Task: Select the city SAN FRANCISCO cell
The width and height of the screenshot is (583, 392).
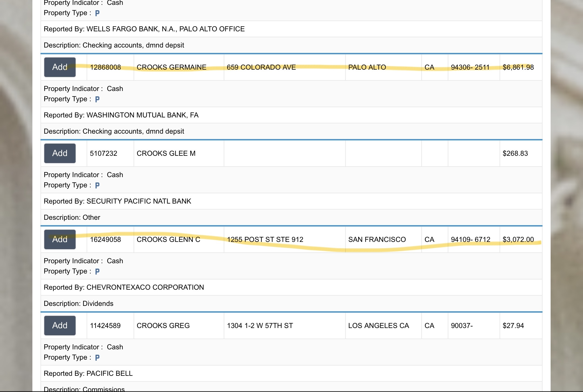Action: pos(383,239)
